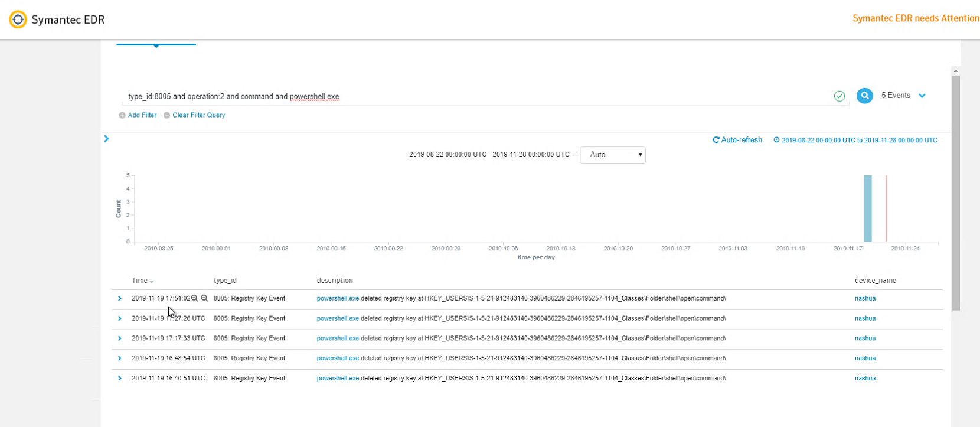This screenshot has height=427, width=980.
Task: Open the 5 Events dropdown chevron
Action: coord(922,96)
